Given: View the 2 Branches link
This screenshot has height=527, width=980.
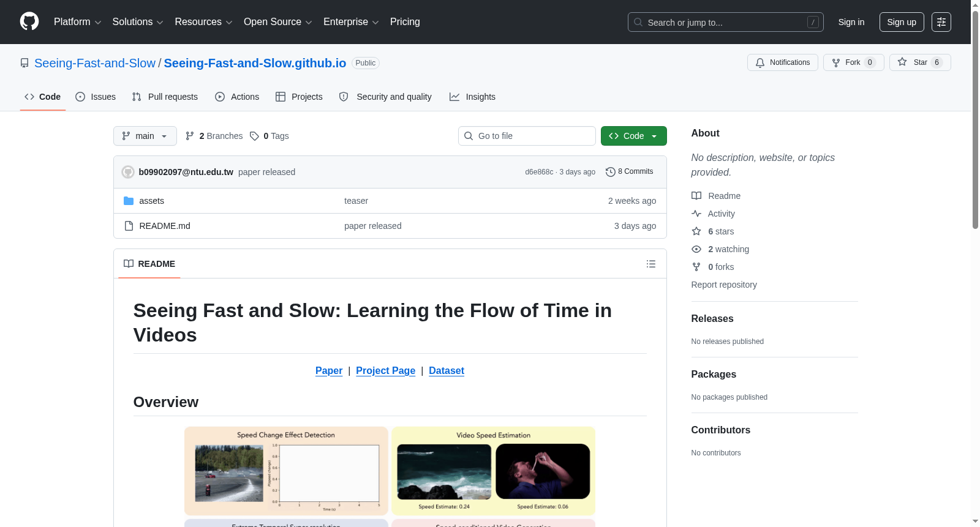Looking at the screenshot, I should pyautogui.click(x=214, y=136).
